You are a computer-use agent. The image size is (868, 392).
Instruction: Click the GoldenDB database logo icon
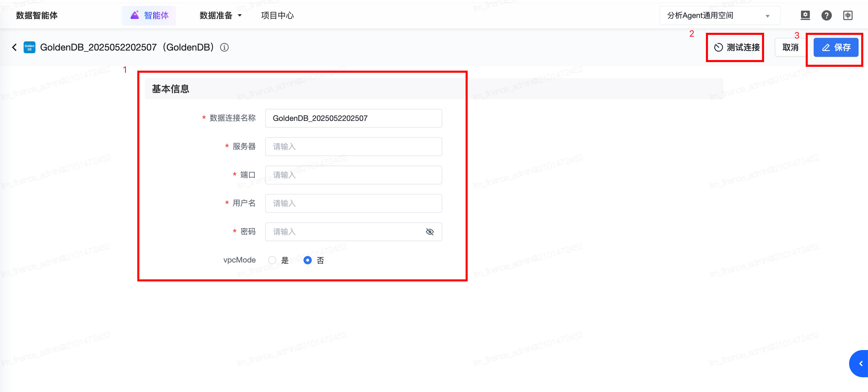click(29, 47)
